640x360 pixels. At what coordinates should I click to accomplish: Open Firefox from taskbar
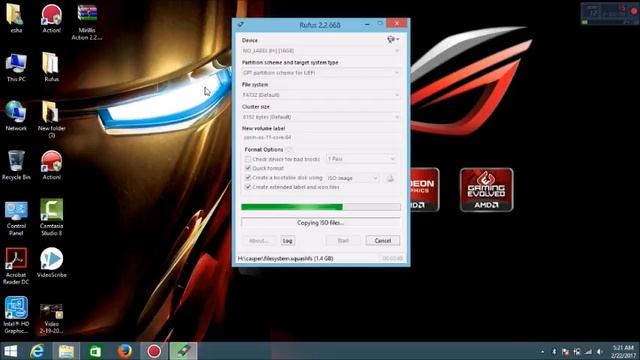(x=124, y=351)
